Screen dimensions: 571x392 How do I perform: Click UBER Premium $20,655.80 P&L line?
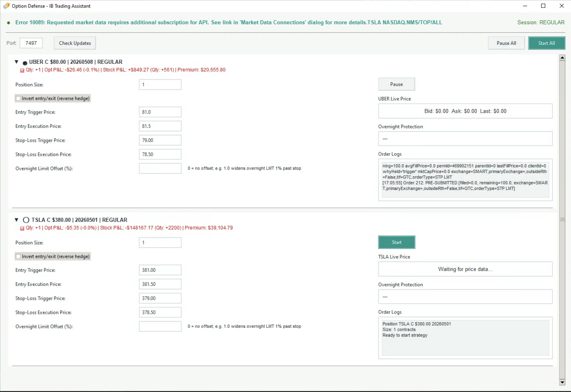126,70
